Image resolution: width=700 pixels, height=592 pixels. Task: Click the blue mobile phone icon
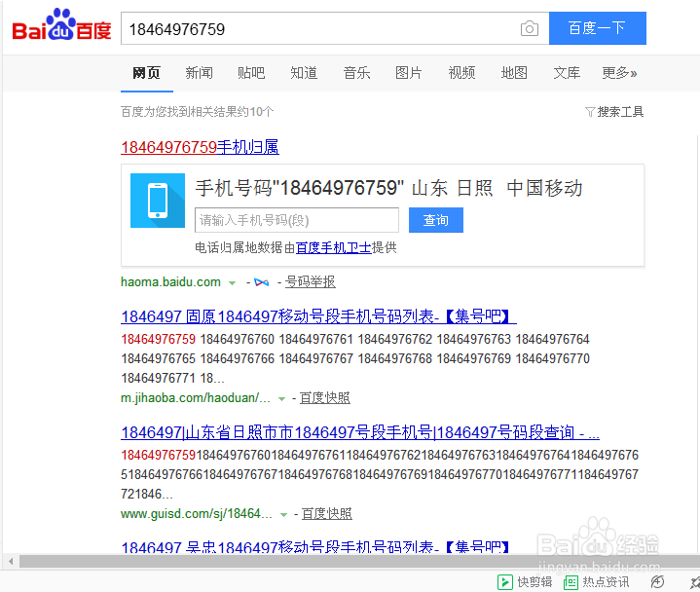[x=158, y=201]
